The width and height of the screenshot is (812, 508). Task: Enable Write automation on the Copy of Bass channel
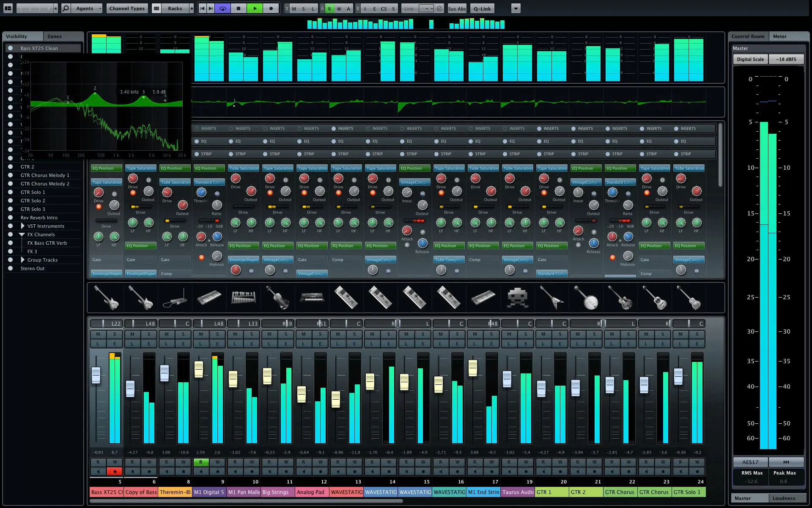click(149, 462)
